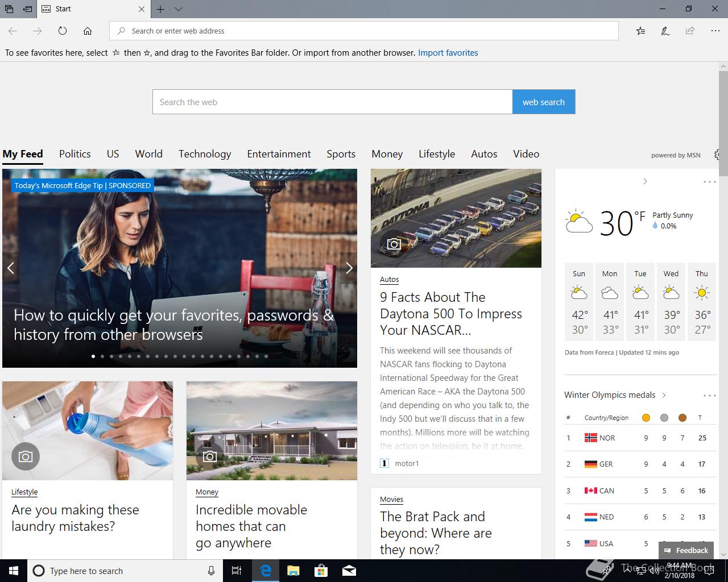This screenshot has width=728, height=582.
Task: Open Task View on taskbar
Action: point(237,571)
